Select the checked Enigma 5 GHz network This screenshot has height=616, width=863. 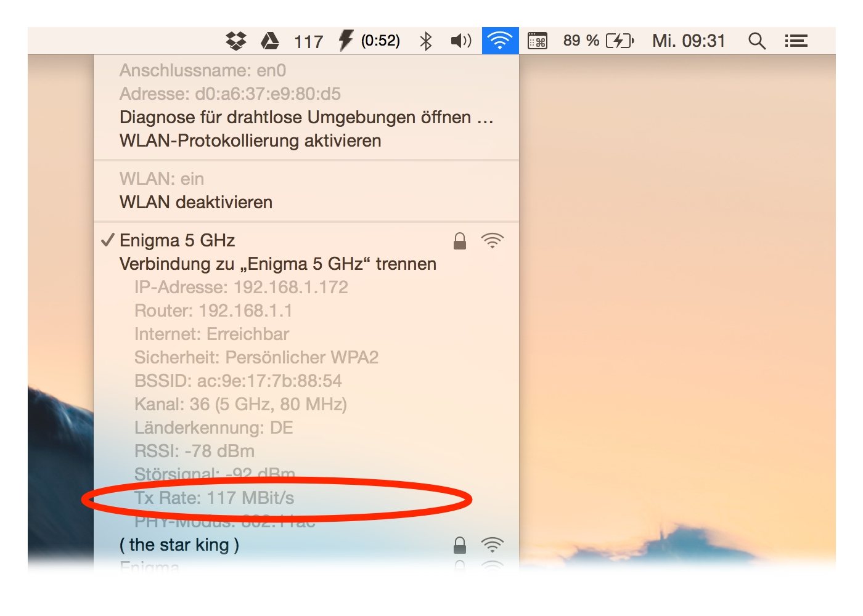pyautogui.click(x=178, y=240)
